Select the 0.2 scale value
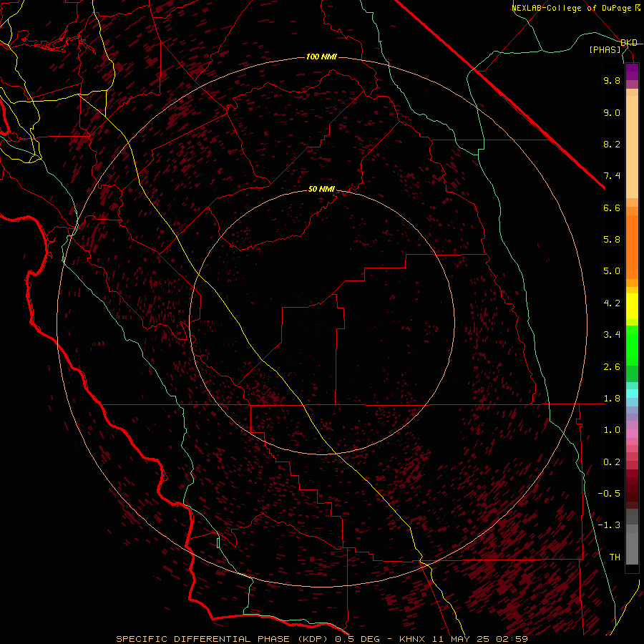The image size is (644, 644). pyautogui.click(x=612, y=462)
